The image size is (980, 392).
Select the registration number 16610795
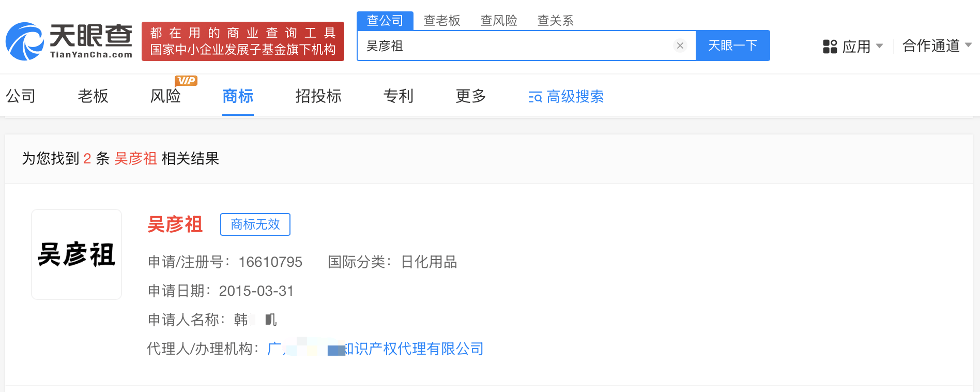[270, 262]
